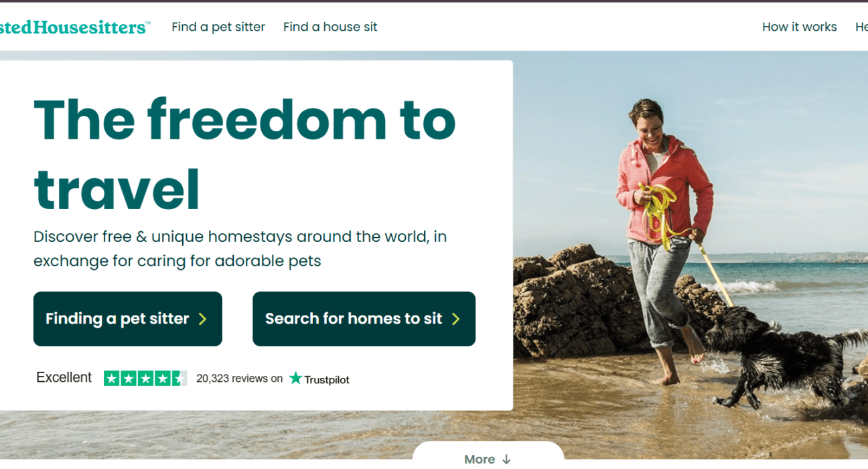Click the Excellent rating label
The width and height of the screenshot is (868, 469).
64,378
